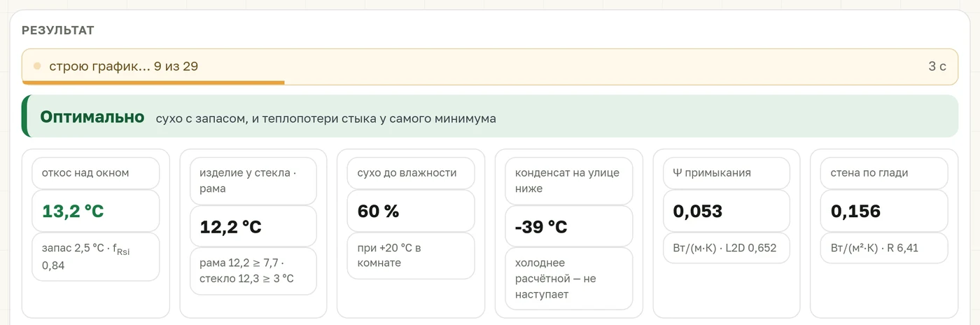Click the label откос над окном
Viewport: 980px width, 325px height.
click(x=85, y=173)
